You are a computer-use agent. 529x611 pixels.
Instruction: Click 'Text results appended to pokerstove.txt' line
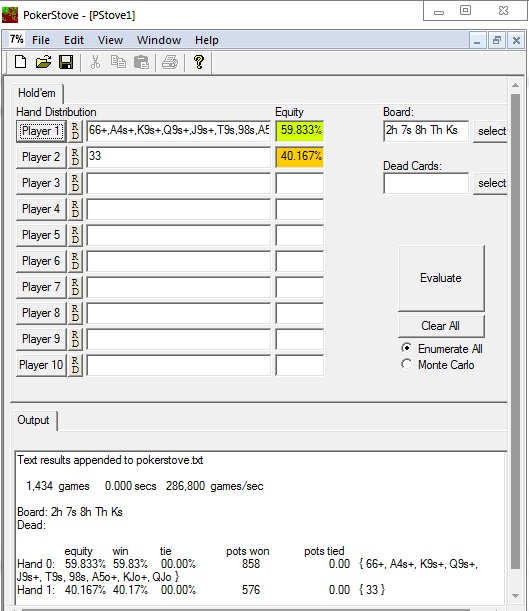coord(110,460)
